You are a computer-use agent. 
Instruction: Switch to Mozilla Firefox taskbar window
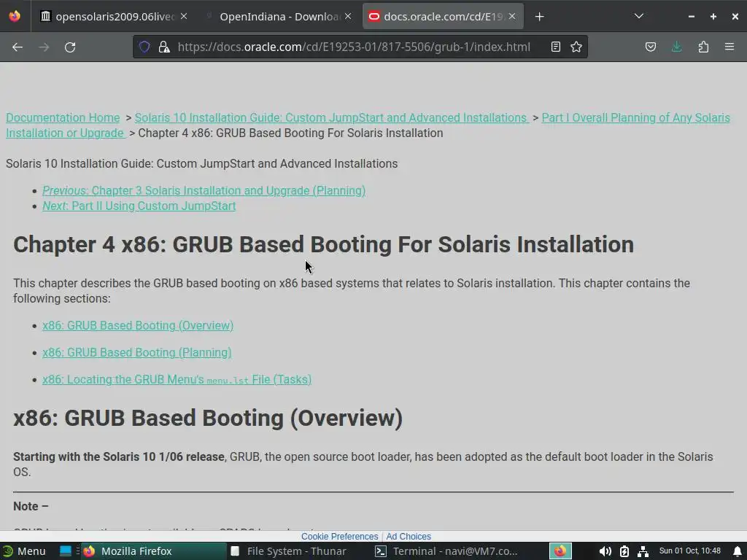(153, 551)
